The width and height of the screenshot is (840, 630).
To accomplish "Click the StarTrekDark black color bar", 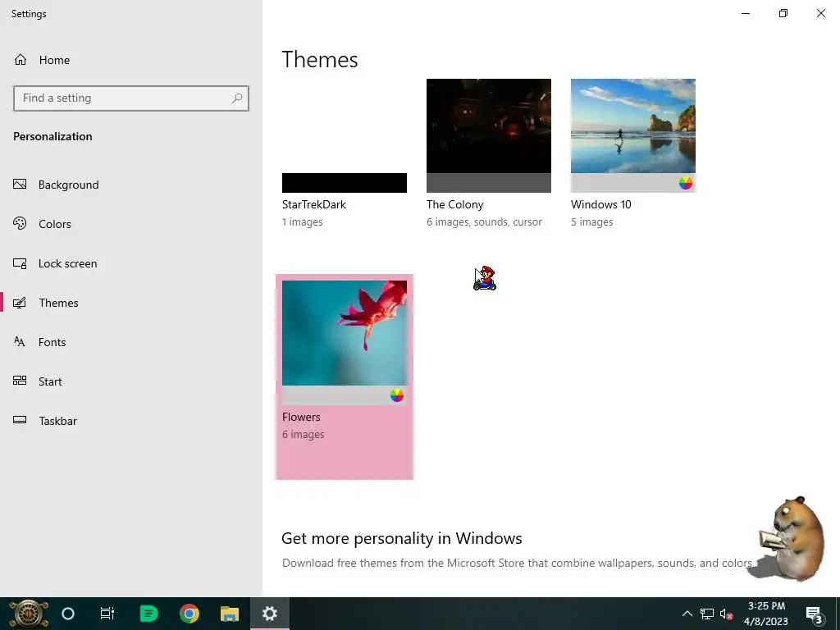I will (x=345, y=183).
